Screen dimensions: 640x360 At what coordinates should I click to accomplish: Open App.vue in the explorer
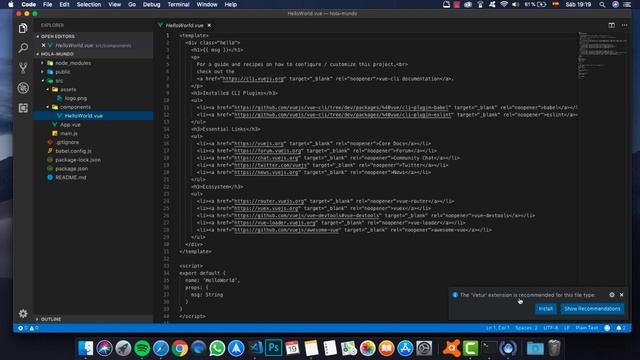pyautogui.click(x=70, y=124)
